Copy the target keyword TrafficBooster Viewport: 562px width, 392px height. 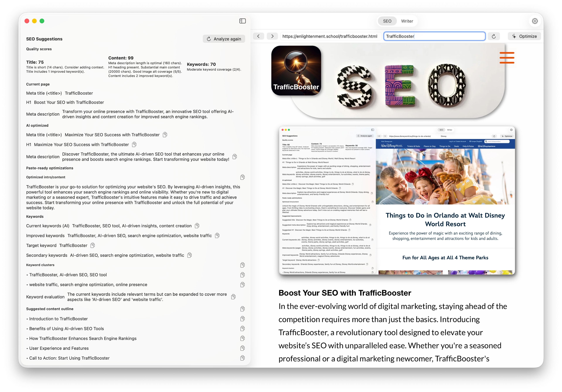[93, 245]
